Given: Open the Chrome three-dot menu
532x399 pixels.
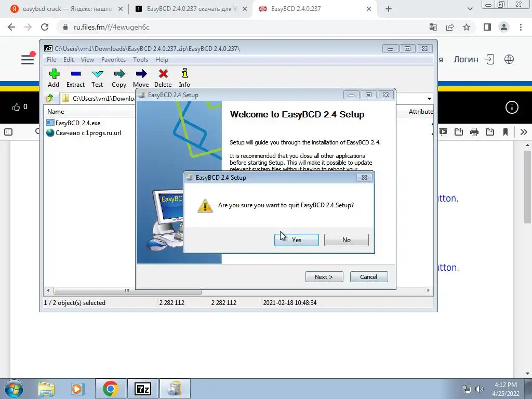Looking at the screenshot, I should [x=521, y=27].
